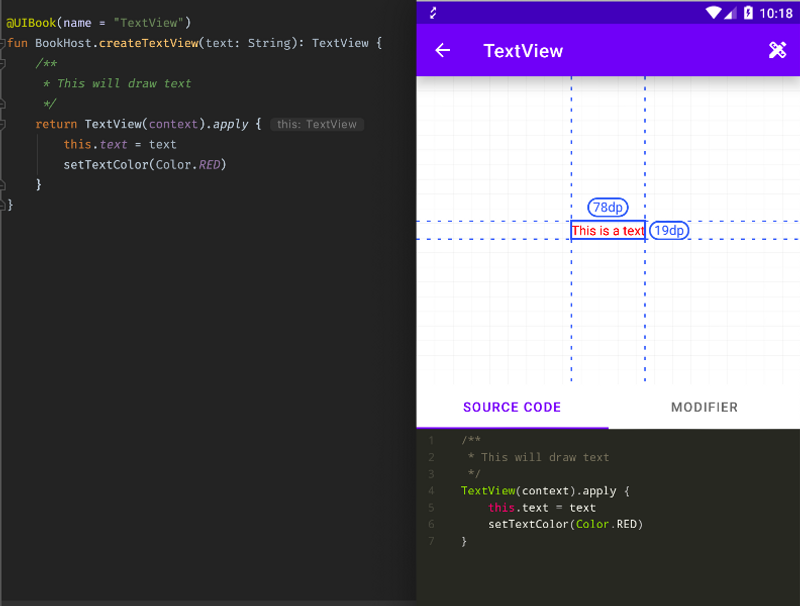Toggle the ruler and pencil design tool
Image resolution: width=800 pixels, height=606 pixels.
coord(777,50)
